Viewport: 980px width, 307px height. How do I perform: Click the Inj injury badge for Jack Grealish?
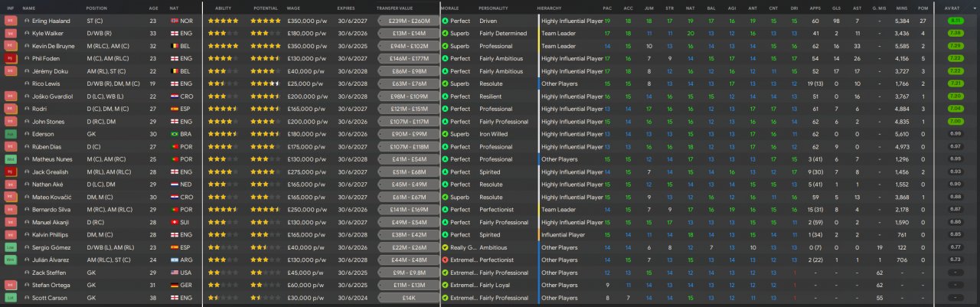(x=10, y=171)
